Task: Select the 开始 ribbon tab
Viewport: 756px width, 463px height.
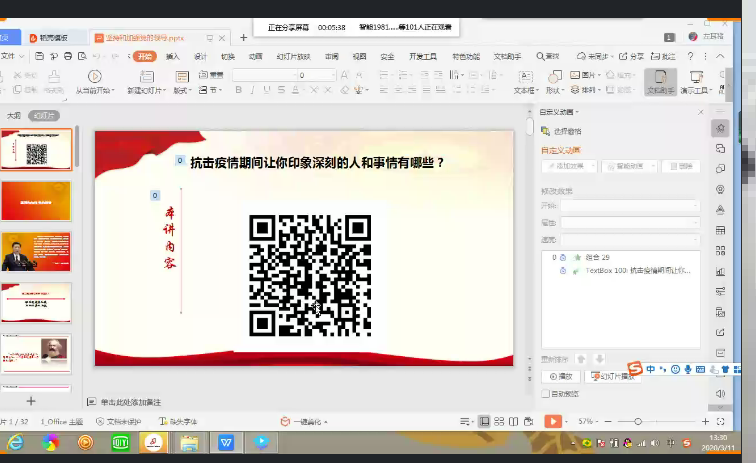Action: (x=145, y=56)
